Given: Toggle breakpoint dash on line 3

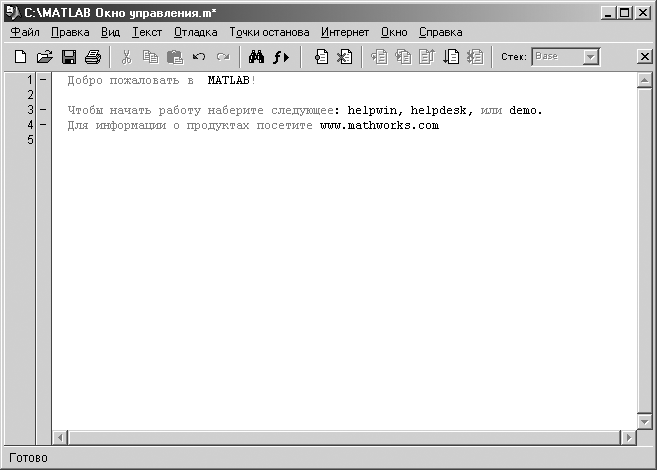Looking at the screenshot, I should pos(43,110).
